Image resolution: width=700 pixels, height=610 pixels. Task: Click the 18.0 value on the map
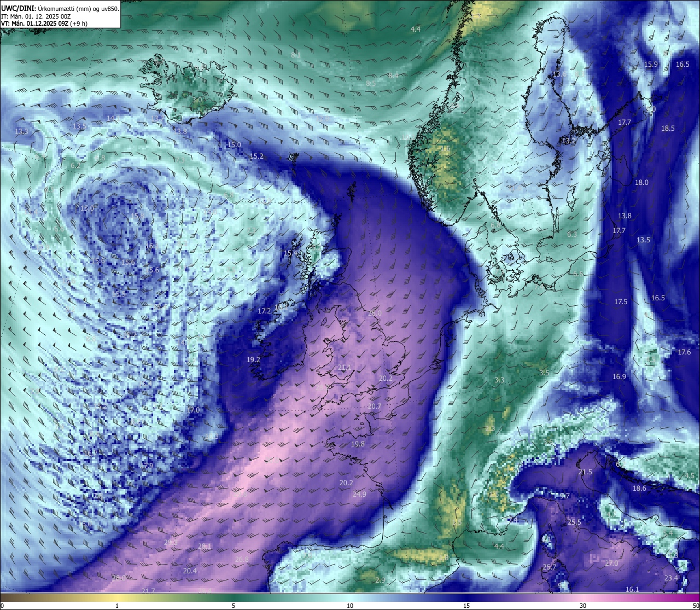click(x=641, y=183)
